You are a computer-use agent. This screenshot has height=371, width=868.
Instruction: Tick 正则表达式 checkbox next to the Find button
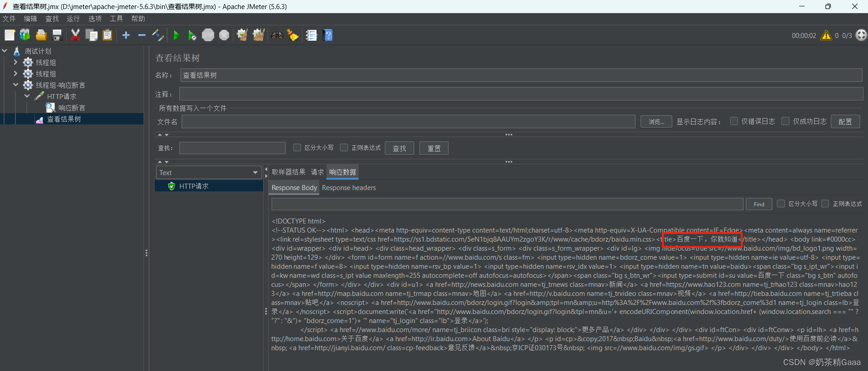click(825, 204)
